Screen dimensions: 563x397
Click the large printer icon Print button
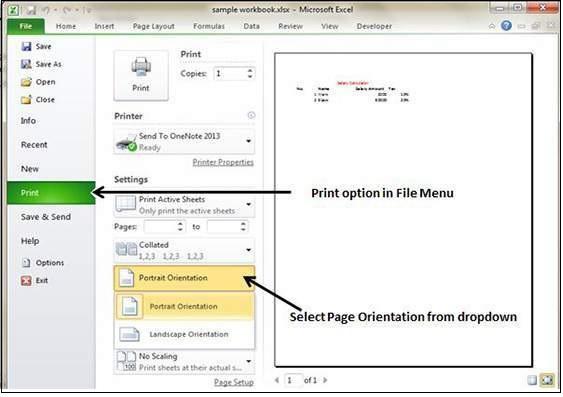(x=141, y=75)
